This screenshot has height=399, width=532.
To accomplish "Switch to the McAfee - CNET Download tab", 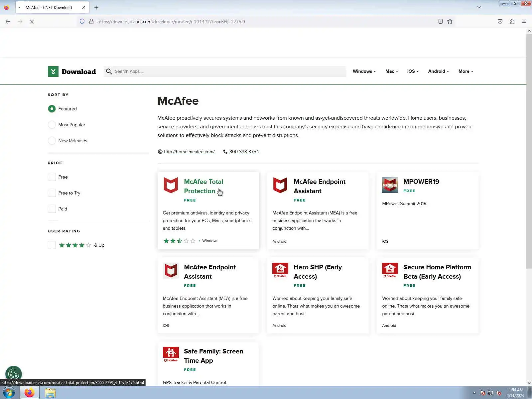I will click(49, 7).
